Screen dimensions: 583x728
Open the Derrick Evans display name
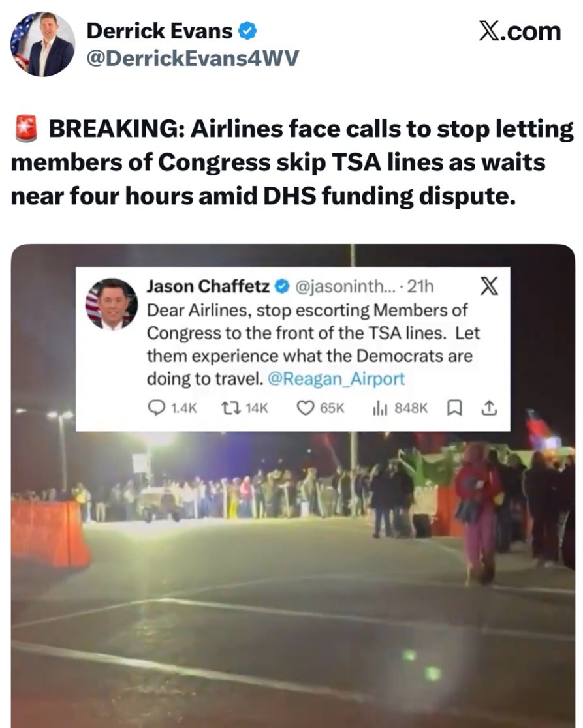(x=159, y=31)
